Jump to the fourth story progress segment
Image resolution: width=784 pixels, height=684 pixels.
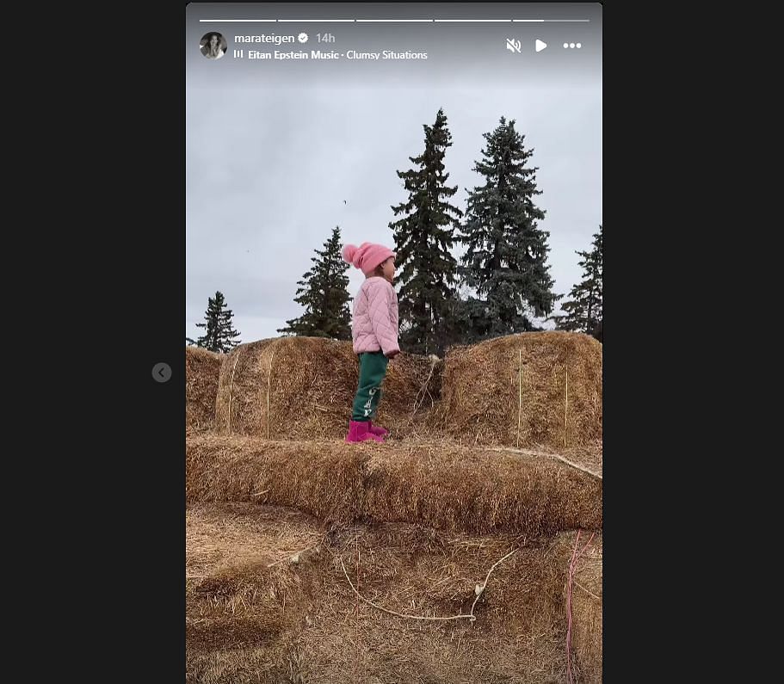(473, 21)
